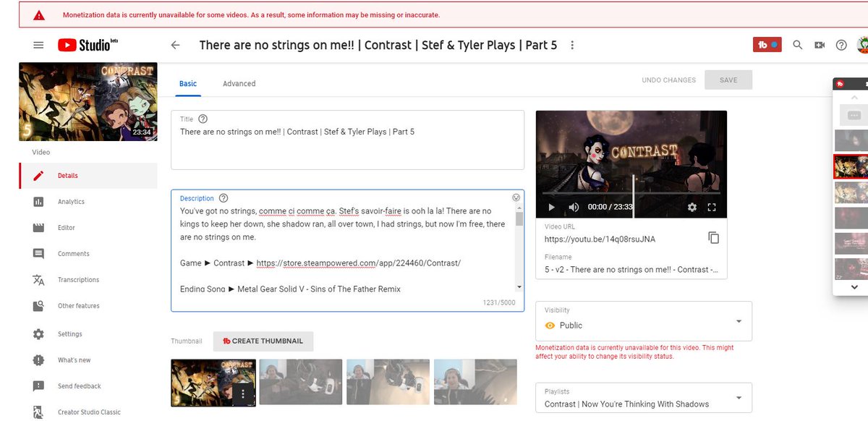
Task: Open the hamburger navigation menu
Action: pyautogui.click(x=38, y=45)
